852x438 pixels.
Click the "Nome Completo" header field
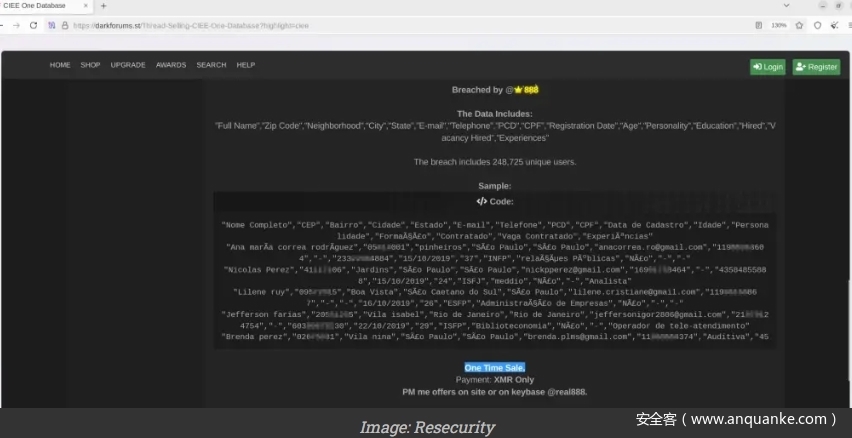(x=256, y=224)
